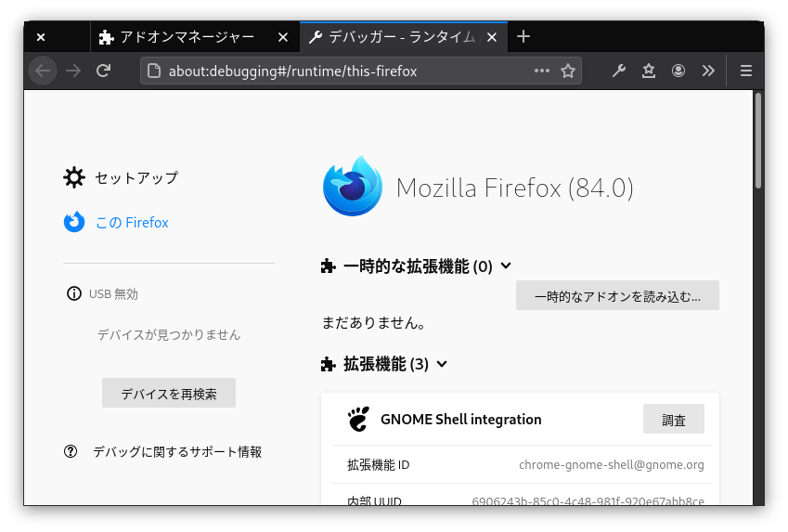Viewport: 788px width, 532px height.
Task: Click the chrome-gnome-shell@gnome.org ID value
Action: [611, 464]
